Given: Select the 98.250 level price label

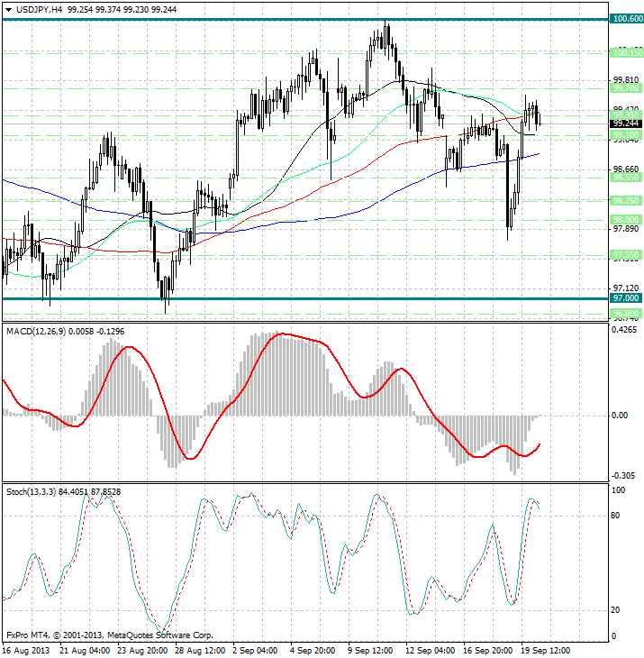Looking at the screenshot, I should (626, 201).
